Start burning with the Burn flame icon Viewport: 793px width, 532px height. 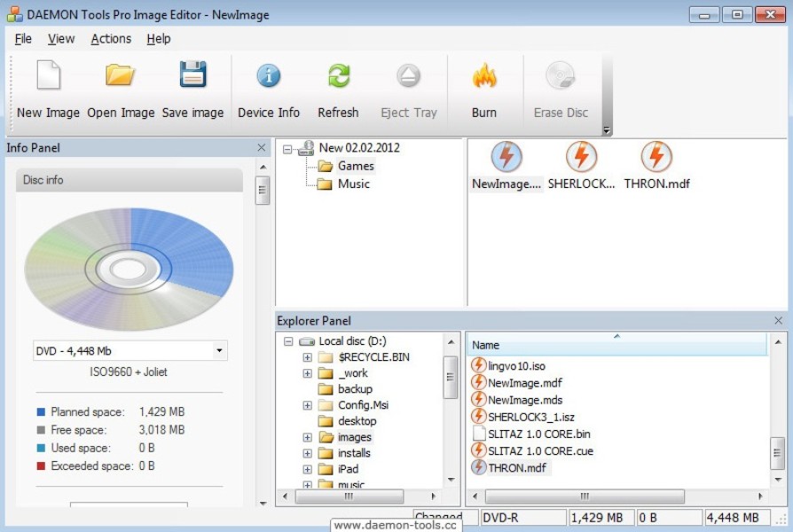484,77
